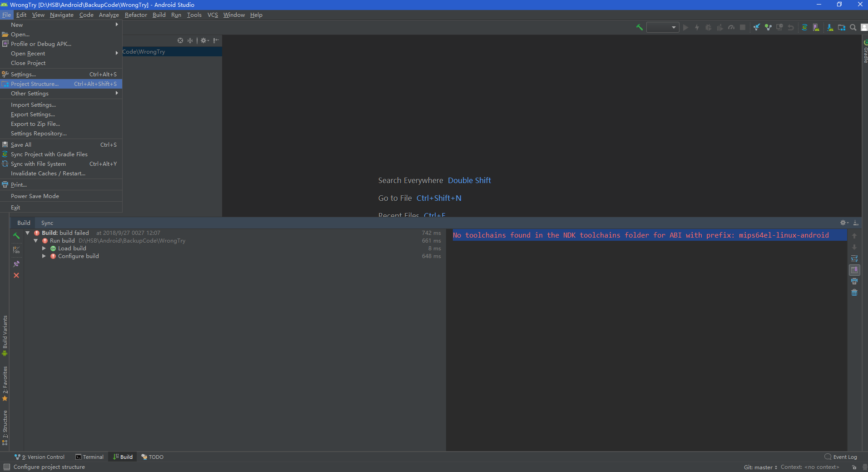Click the Profile gauge icon
This screenshot has width=868, height=472.
(x=731, y=27)
